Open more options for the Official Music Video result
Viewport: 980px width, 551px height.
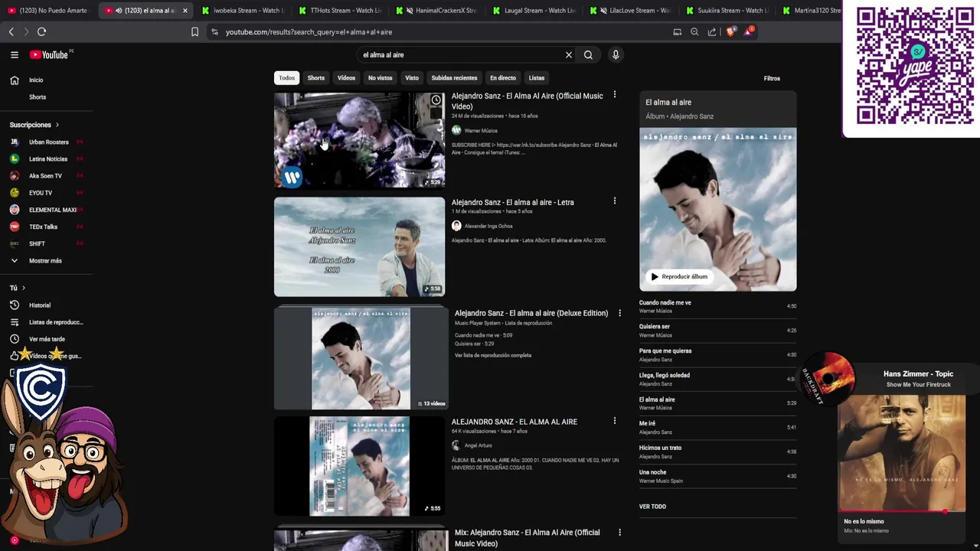tap(614, 95)
